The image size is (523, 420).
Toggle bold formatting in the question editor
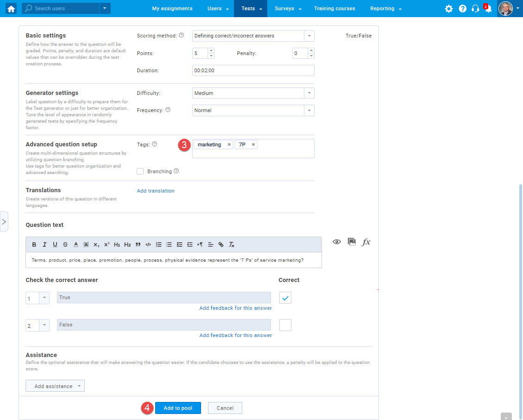34,244
